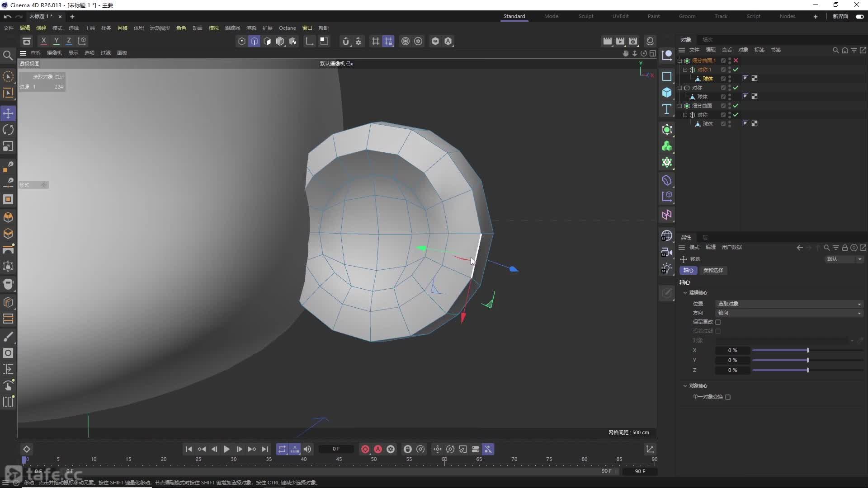Switch to Polygons mode icon
This screenshot has width=868, height=488.
click(x=267, y=42)
